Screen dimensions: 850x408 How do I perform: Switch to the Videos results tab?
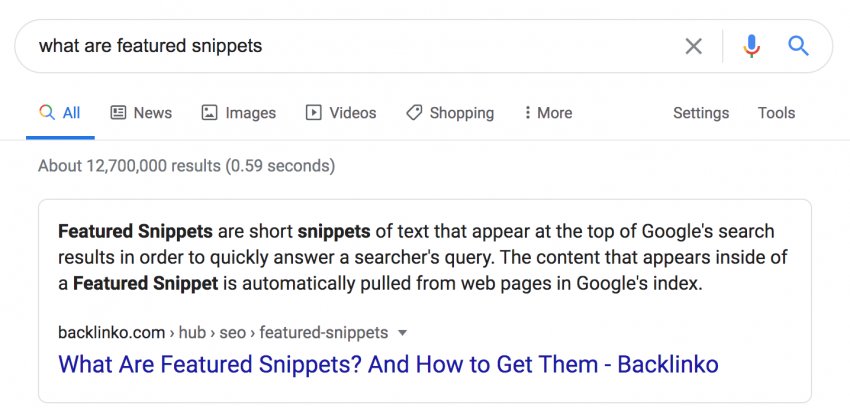[x=352, y=113]
